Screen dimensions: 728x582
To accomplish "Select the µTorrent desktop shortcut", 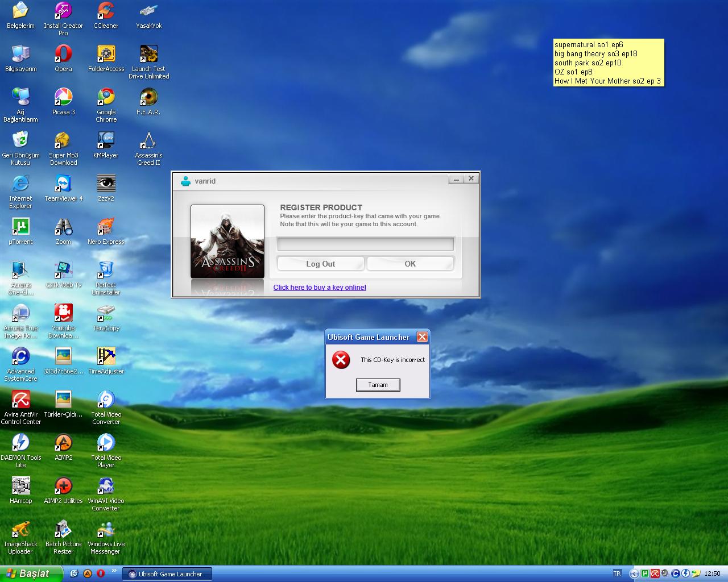I will 20,231.
